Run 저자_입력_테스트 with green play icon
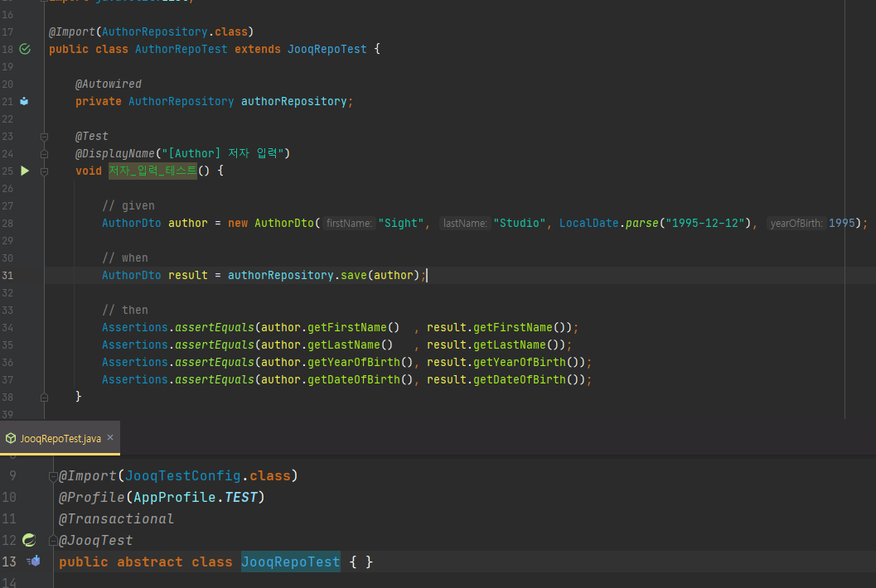Image resolution: width=876 pixels, height=588 pixels. [x=24, y=171]
